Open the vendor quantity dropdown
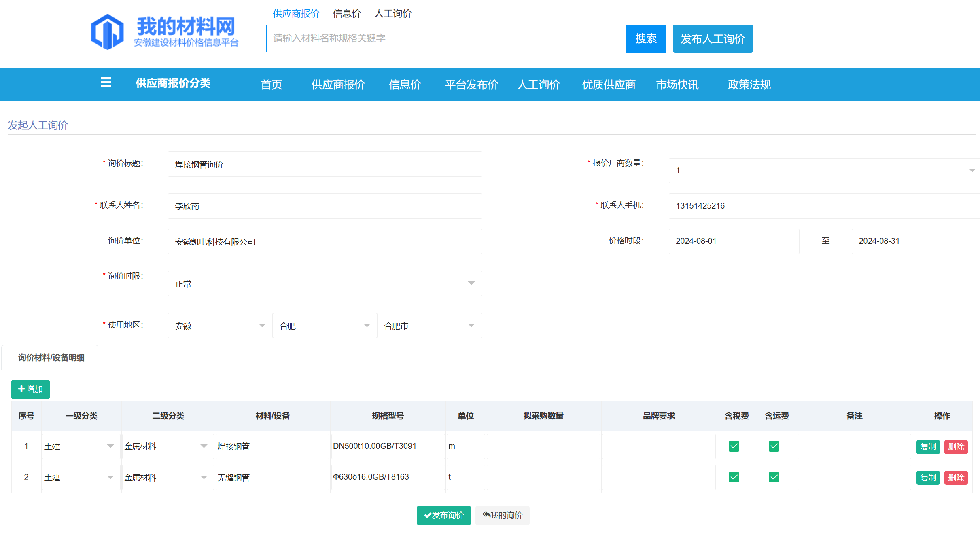 (824, 171)
